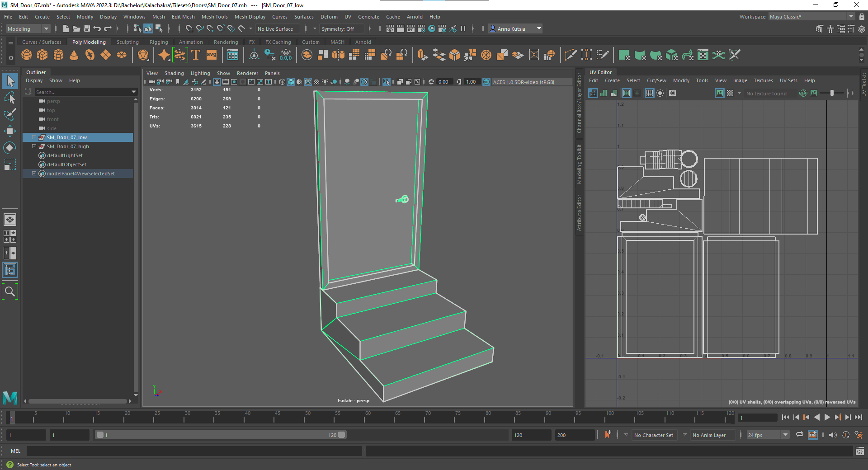This screenshot has height=470, width=868.
Task: Adjust the UV Editor dim image slider
Action: point(832,93)
